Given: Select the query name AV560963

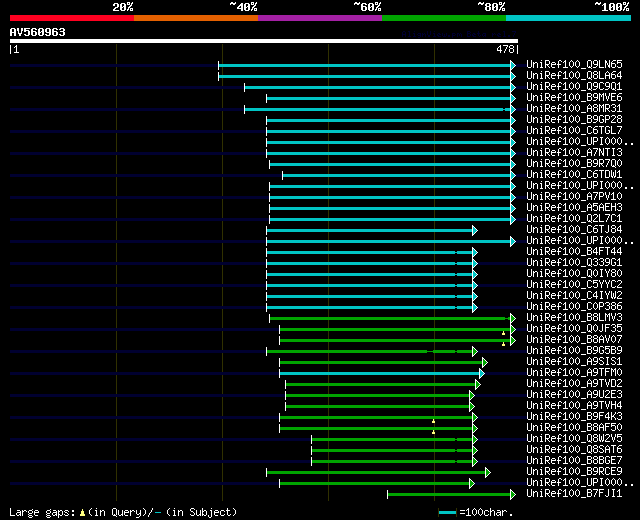Looking at the screenshot, I should 38,32.
